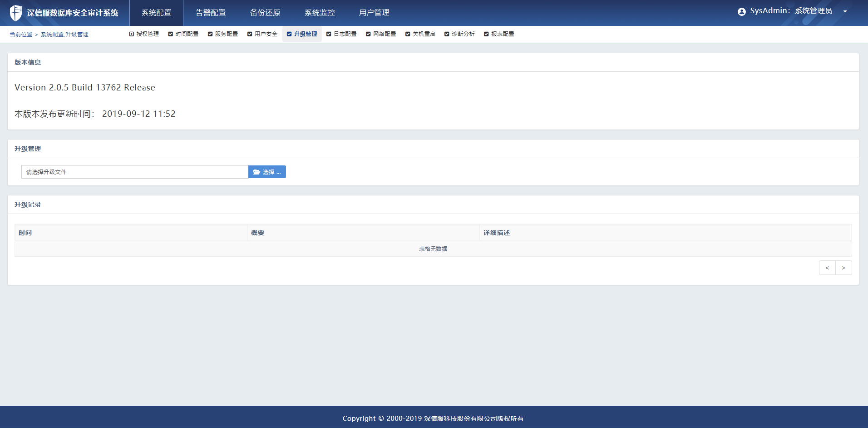Image resolution: width=868 pixels, height=429 pixels.
Task: Click the 时间 column header in upgrade records
Action: pyautogui.click(x=25, y=233)
